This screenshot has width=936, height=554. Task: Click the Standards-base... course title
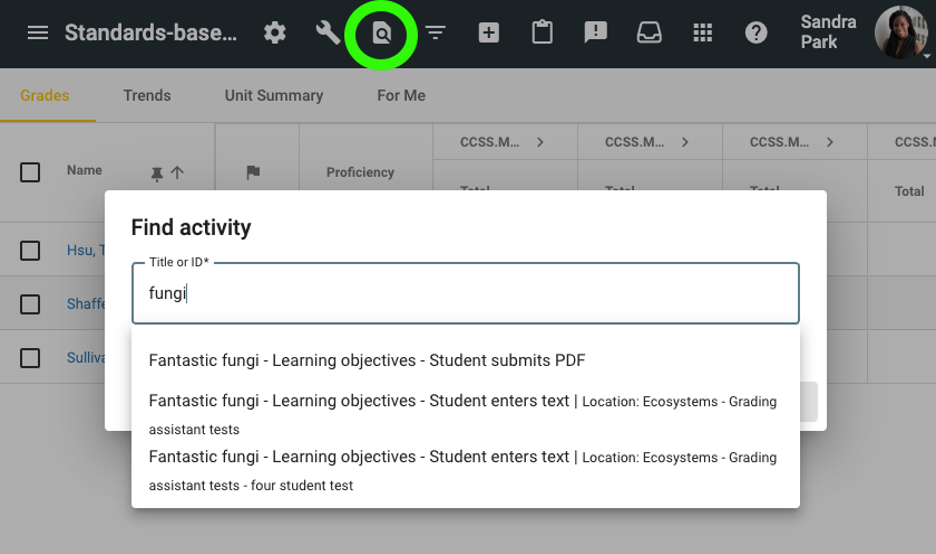coord(150,32)
